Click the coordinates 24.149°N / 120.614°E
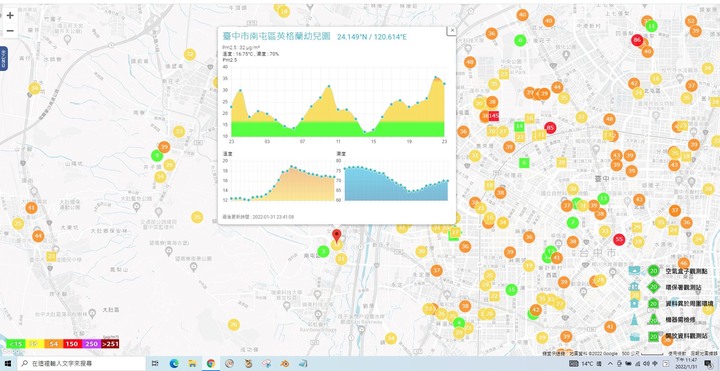 (x=371, y=37)
